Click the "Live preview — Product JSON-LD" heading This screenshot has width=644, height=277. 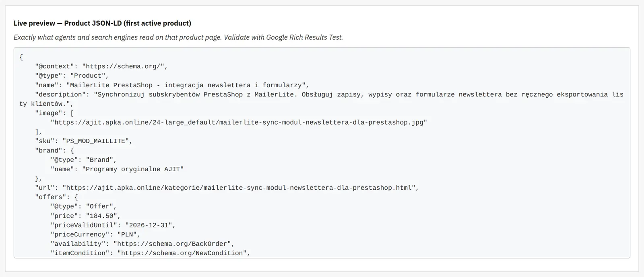coord(102,23)
